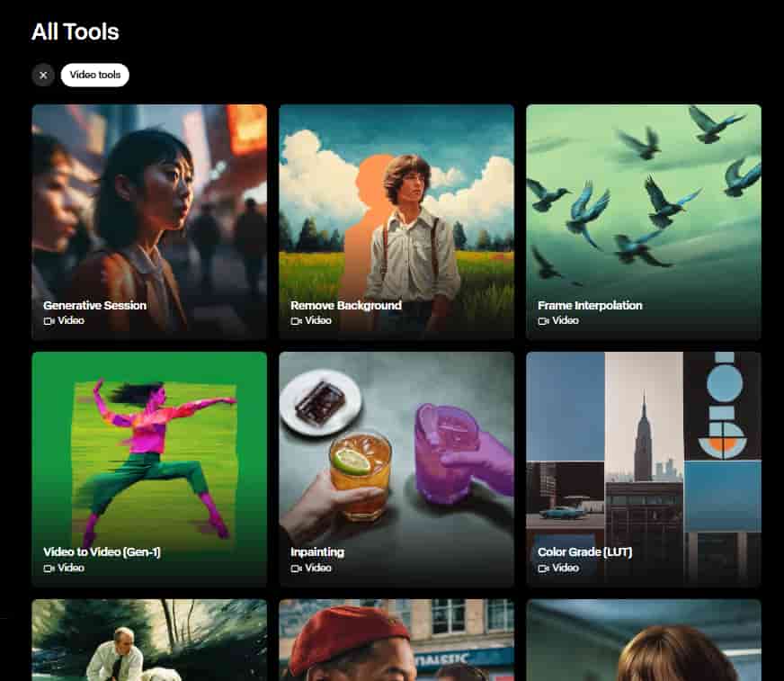Click the video camera icon under Video to Video
This screenshot has height=681, width=784.
point(49,569)
